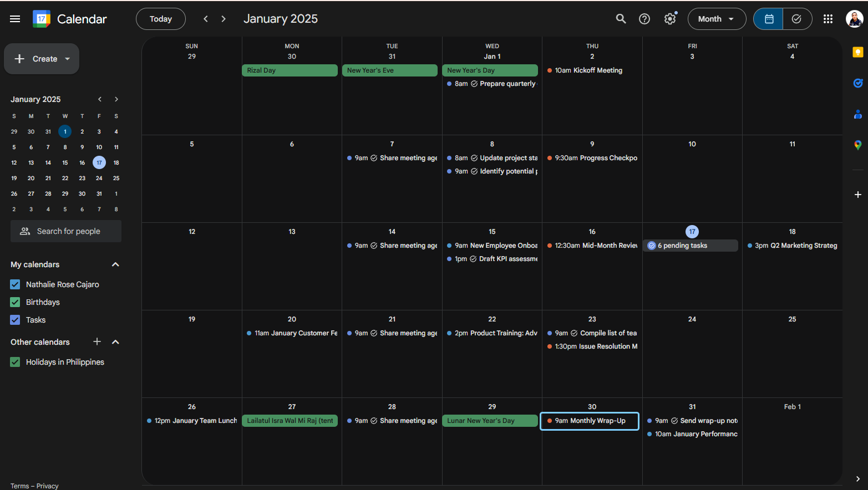
Task: Open the Feb 1 date in grid
Action: (792, 407)
